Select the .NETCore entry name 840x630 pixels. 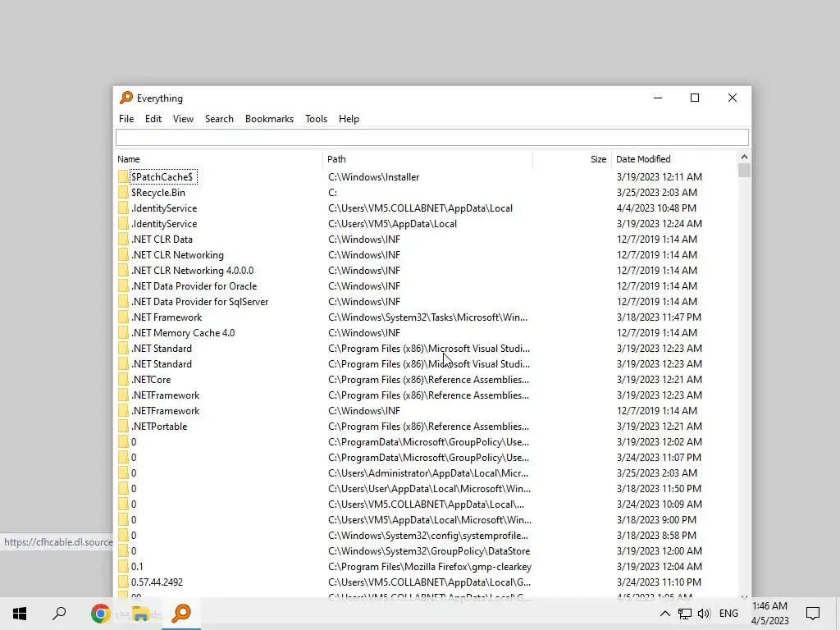(151, 379)
